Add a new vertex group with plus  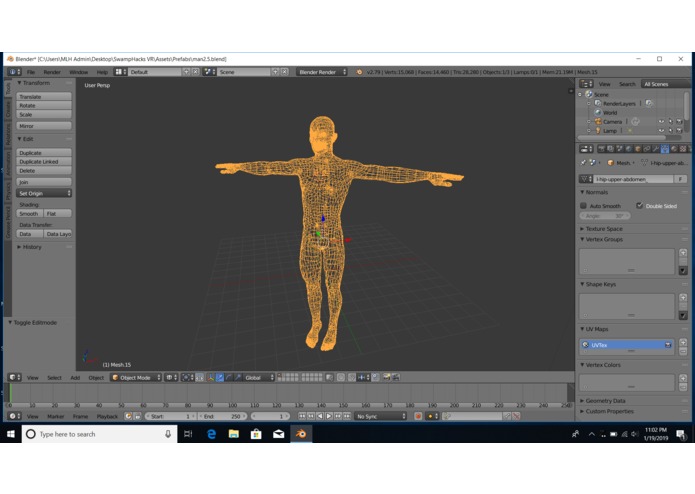[x=683, y=253]
